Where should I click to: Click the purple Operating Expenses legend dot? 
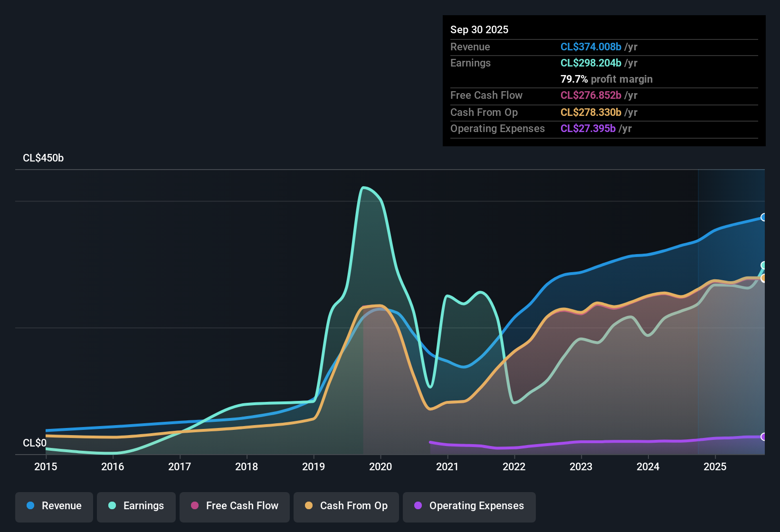click(418, 506)
